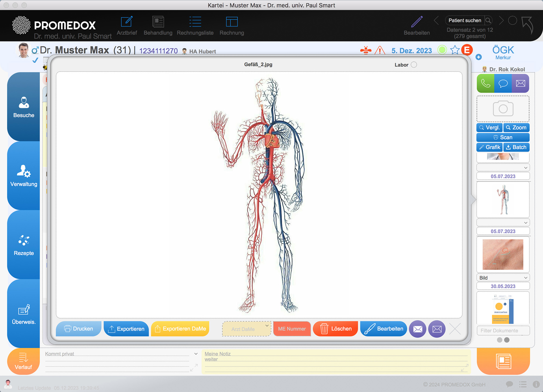Click the Exportieren button
This screenshot has width=543, height=392.
(126, 329)
